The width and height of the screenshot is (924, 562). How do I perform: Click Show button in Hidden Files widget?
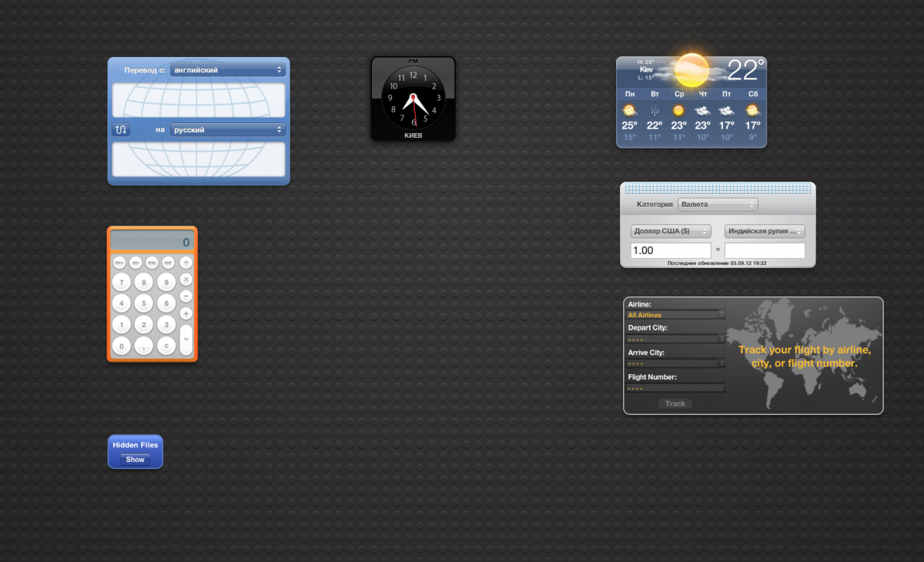click(136, 460)
